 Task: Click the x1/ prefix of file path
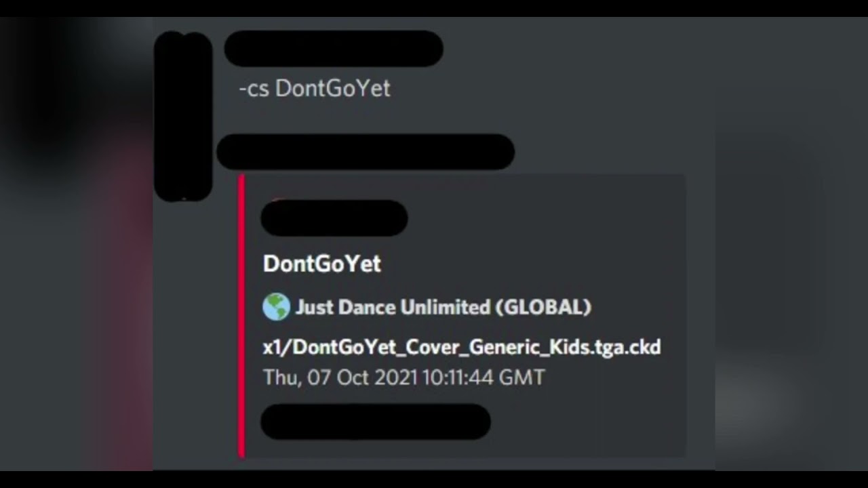coord(278,348)
